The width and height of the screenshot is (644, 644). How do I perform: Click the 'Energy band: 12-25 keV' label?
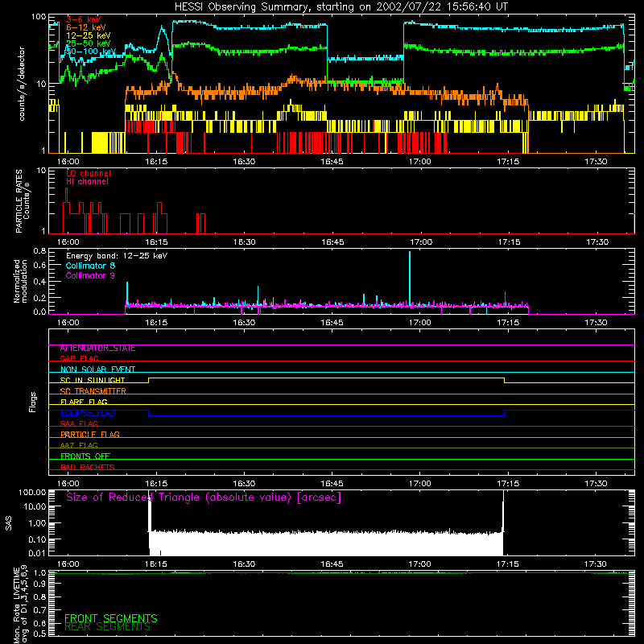pyautogui.click(x=117, y=256)
